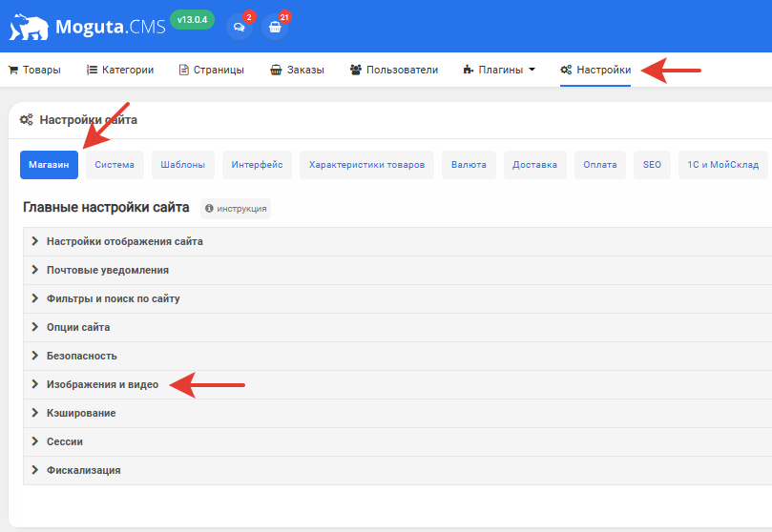
Task: Expand the Безопасность accordion section
Action: point(81,356)
